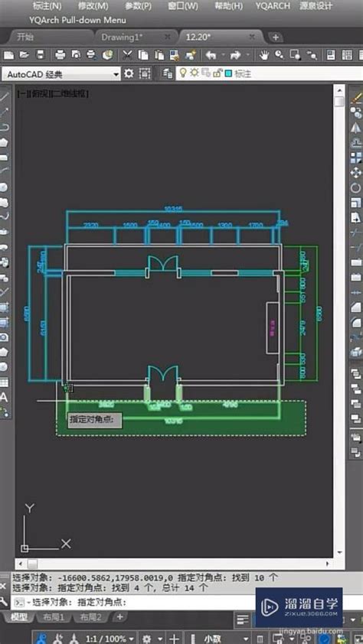Open the 修改(M) menu
This screenshot has width=363, height=644.
(x=93, y=6)
